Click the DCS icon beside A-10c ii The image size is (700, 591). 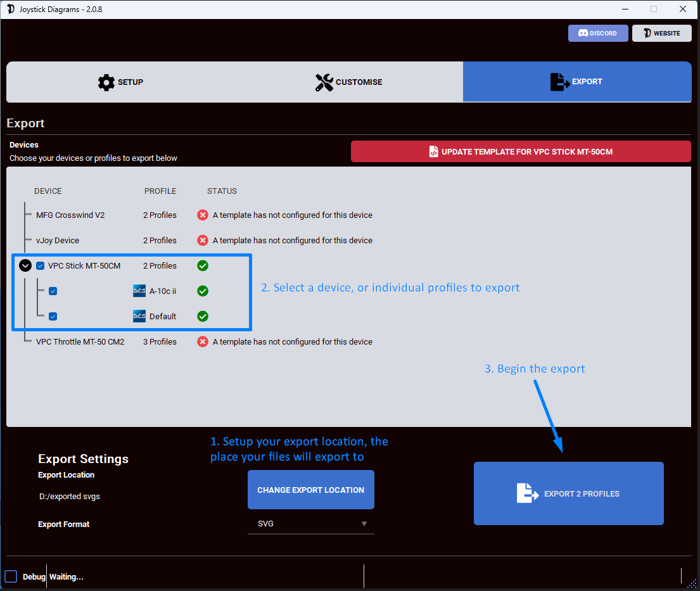coord(139,291)
